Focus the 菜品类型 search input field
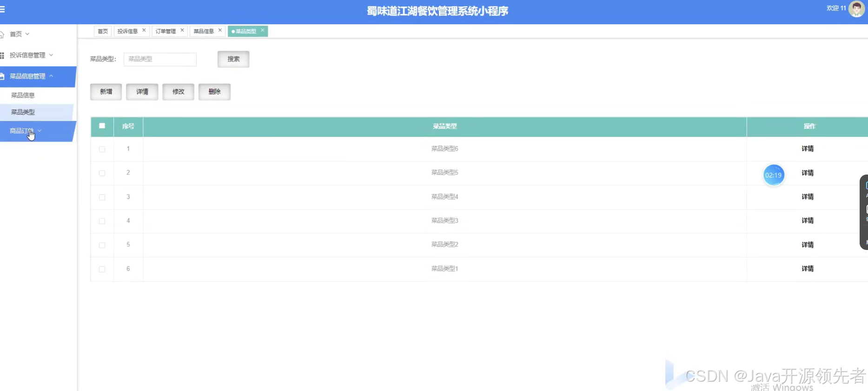 (x=160, y=59)
